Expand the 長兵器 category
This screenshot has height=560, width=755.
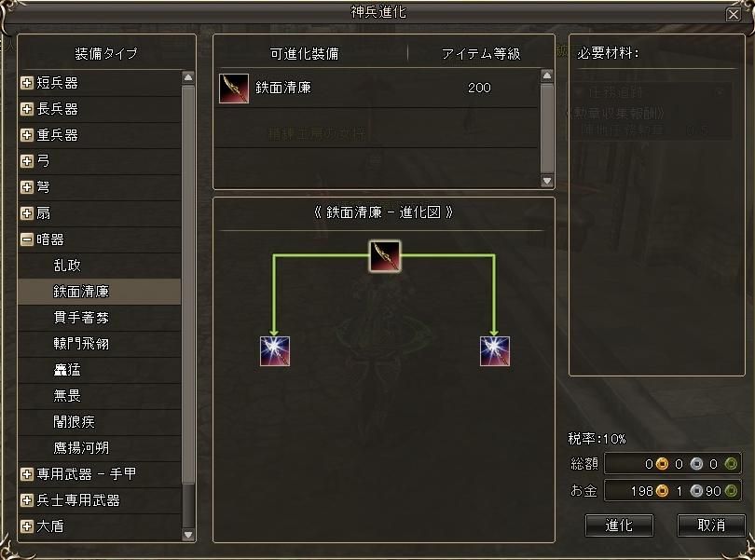(27, 109)
